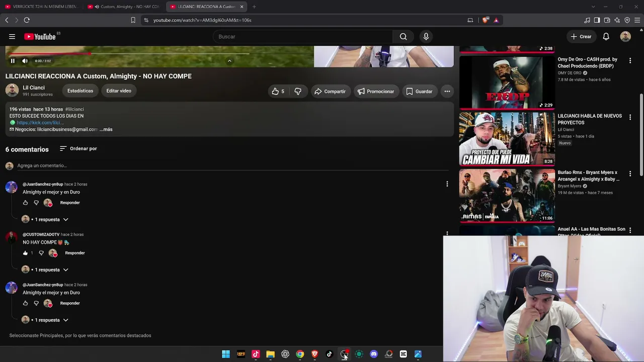Open File Explorer from the taskbar

[x=270, y=354]
